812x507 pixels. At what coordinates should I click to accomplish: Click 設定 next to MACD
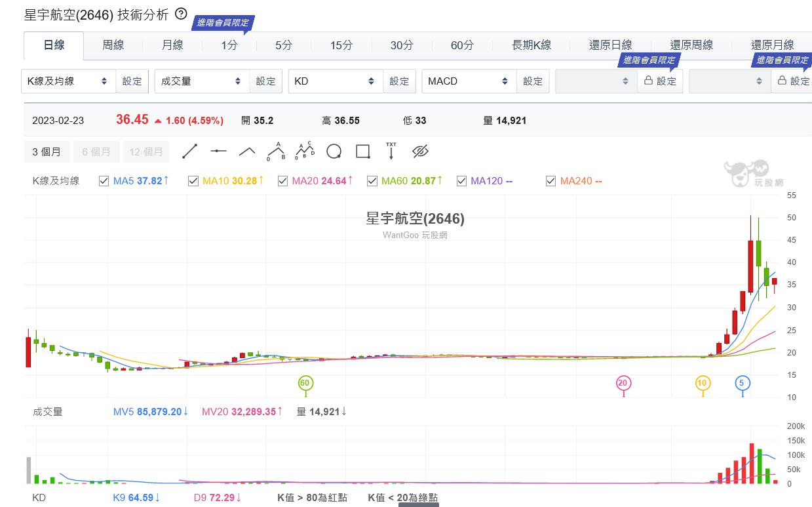[533, 81]
